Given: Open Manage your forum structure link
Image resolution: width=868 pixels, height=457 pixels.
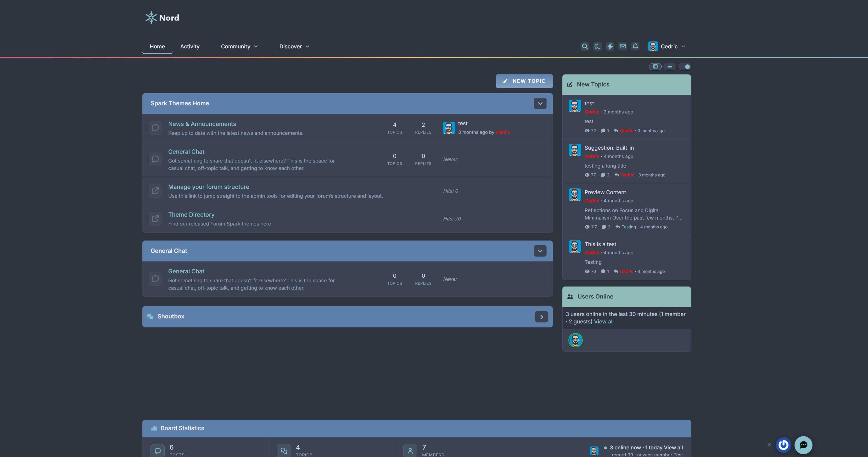Looking at the screenshot, I should 209,187.
